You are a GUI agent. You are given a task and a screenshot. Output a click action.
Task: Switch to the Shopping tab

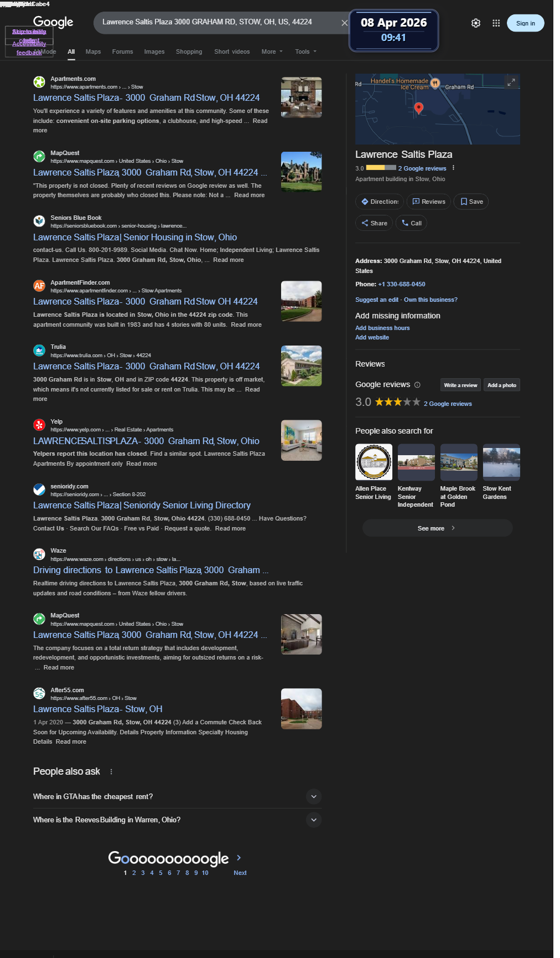pos(189,51)
